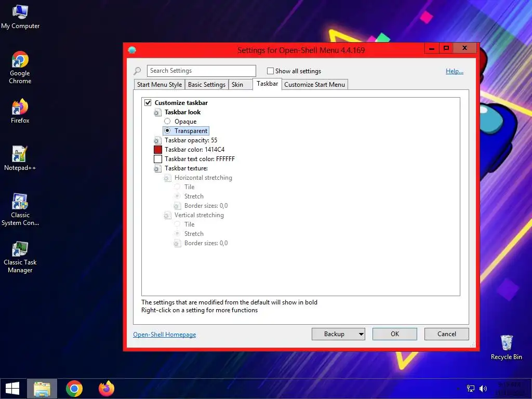532x399 pixels.
Task: Open File Explorer from taskbar
Action: 42,389
